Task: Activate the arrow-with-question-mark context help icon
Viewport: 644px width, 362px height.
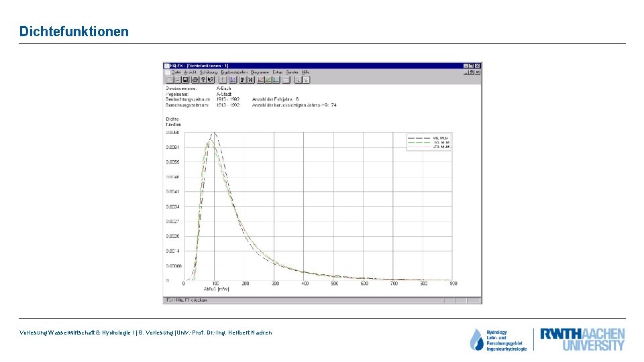Action: pos(211,80)
